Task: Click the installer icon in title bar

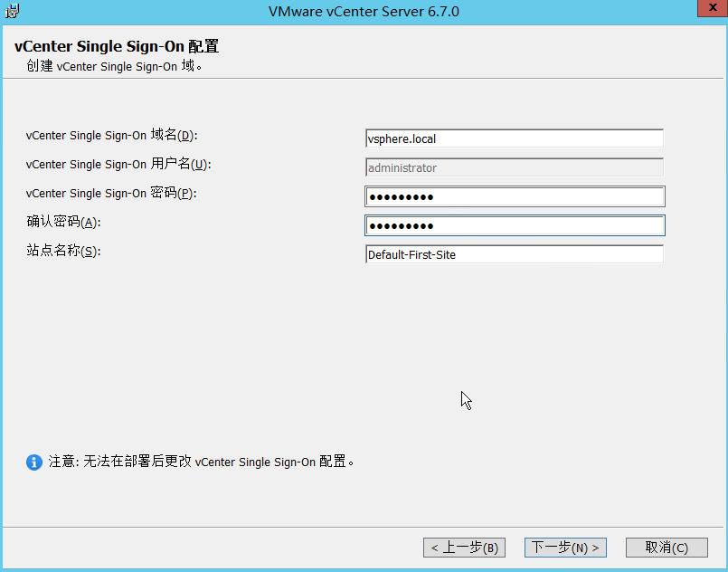Action: coord(12,10)
